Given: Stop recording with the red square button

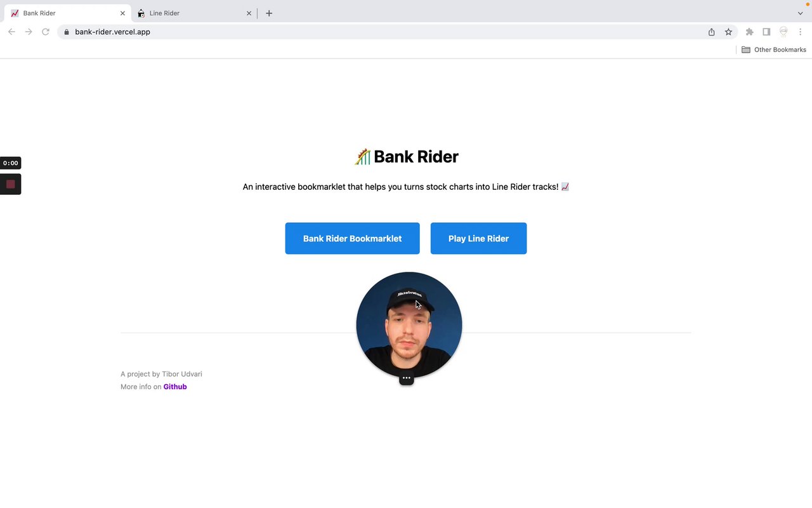Looking at the screenshot, I should [10, 184].
